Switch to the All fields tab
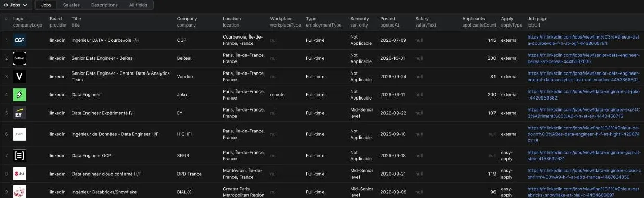This screenshot has width=644, height=198. (138, 5)
